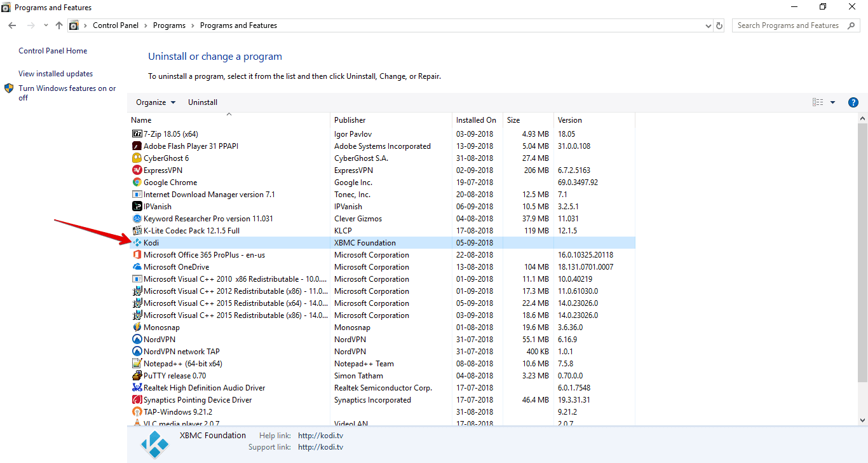The image size is (868, 463).
Task: Click the Adobe Flash Player icon
Action: pyautogui.click(x=137, y=146)
